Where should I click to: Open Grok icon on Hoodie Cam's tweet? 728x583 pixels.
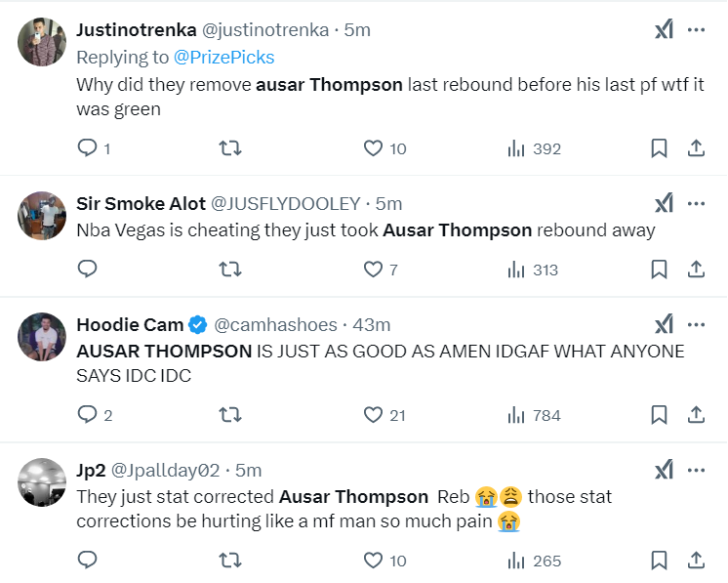pyautogui.click(x=664, y=325)
